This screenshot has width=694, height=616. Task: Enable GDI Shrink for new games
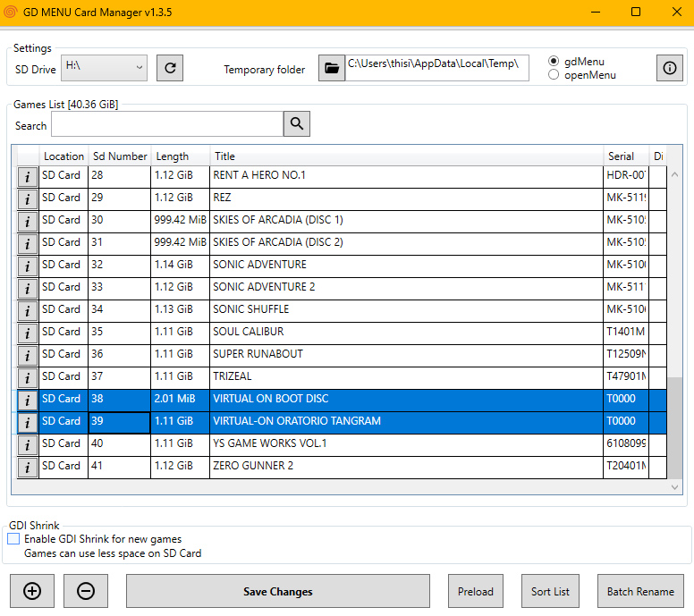pyautogui.click(x=13, y=538)
